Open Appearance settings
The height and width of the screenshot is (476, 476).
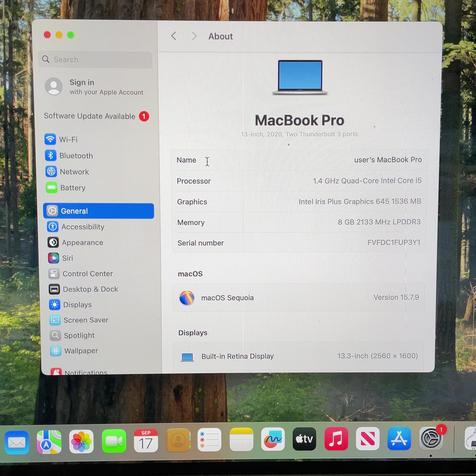coord(75,242)
